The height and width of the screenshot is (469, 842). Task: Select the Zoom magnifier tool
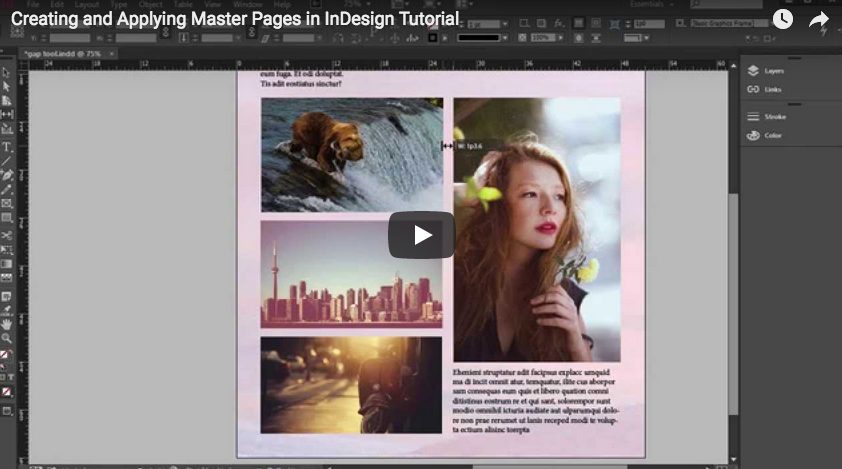(x=7, y=338)
